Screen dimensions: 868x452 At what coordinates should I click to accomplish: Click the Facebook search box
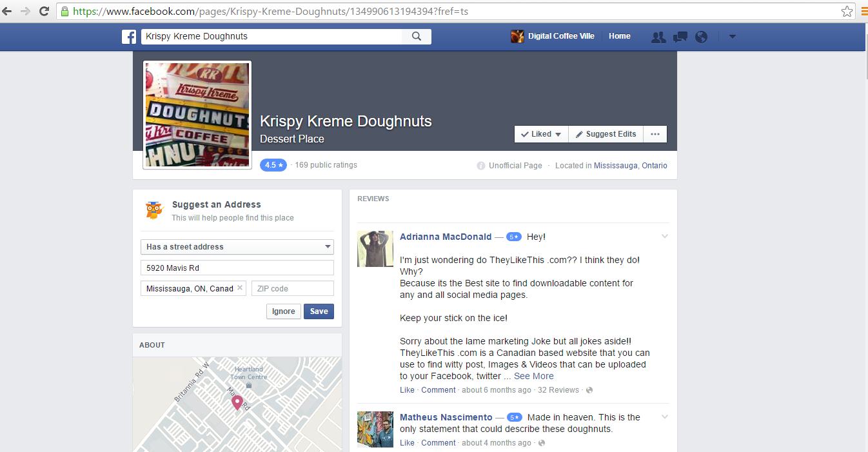click(x=271, y=37)
